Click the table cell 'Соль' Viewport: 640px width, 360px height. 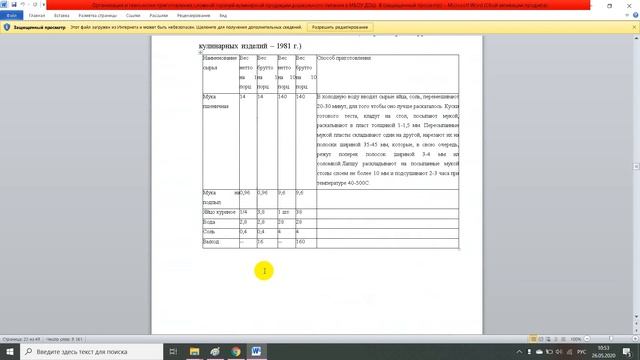[x=221, y=232]
